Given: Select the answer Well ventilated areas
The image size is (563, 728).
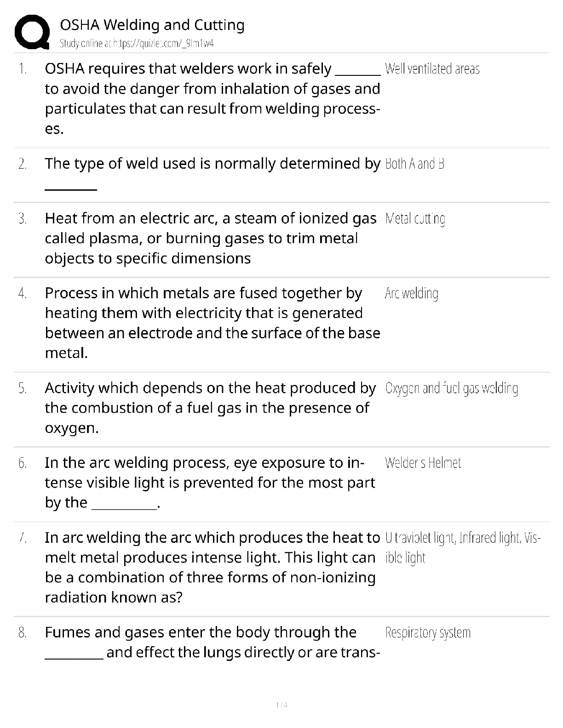Looking at the screenshot, I should tap(432, 69).
